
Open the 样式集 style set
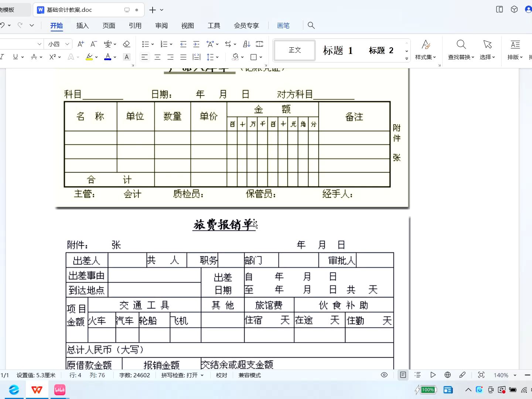[x=426, y=50]
